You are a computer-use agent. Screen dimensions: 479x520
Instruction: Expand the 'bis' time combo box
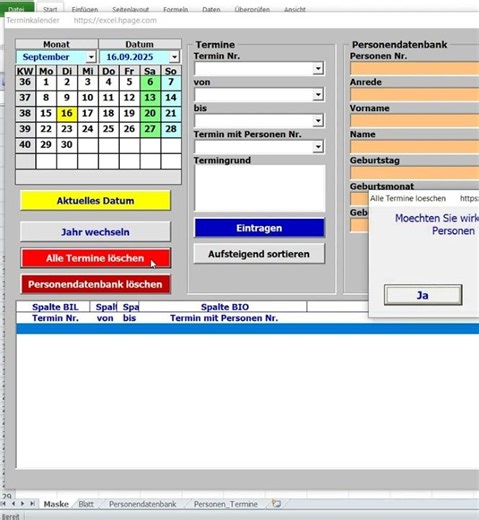318,121
